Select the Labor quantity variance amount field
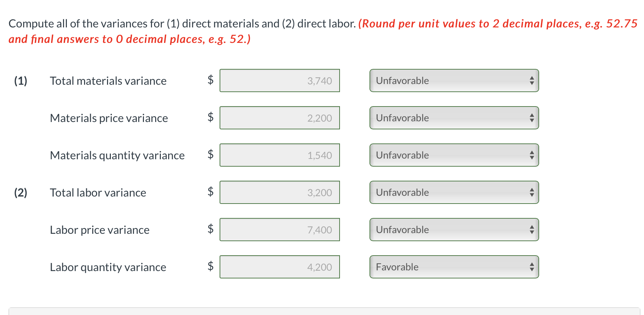This screenshot has height=315, width=644. [280, 267]
